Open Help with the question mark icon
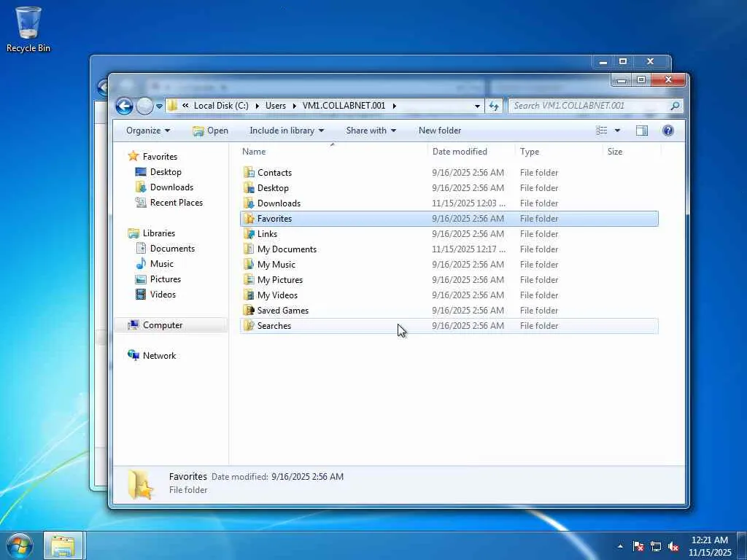The width and height of the screenshot is (747, 560). [x=668, y=131]
